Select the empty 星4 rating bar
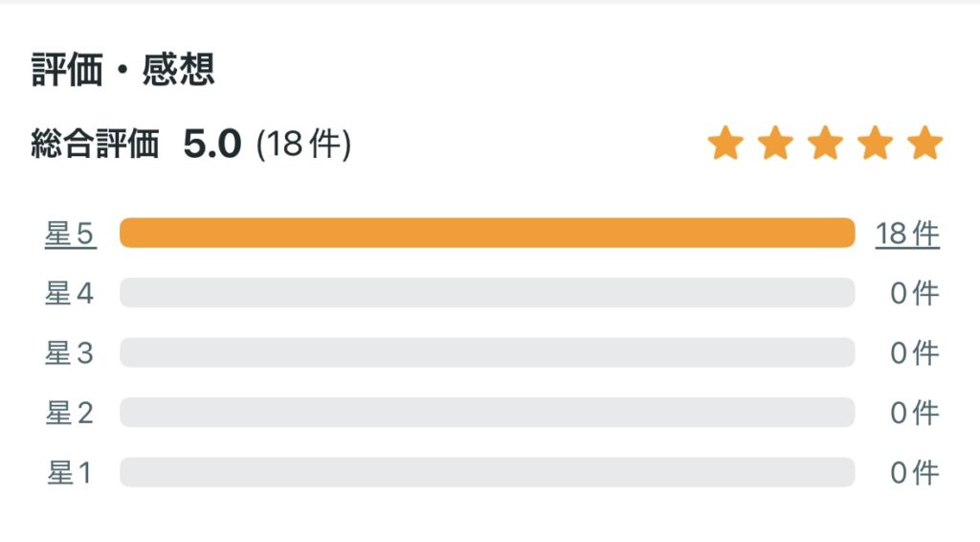The height and width of the screenshot is (542, 980). [487, 293]
